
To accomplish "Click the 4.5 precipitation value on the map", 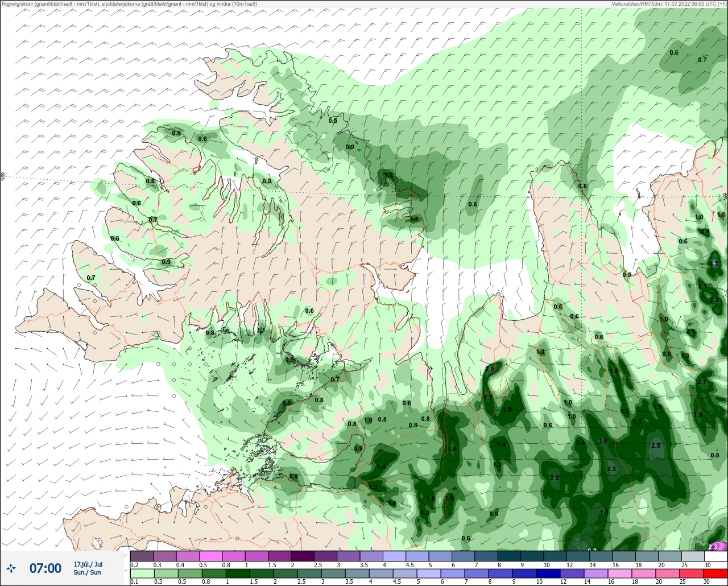I will (x=714, y=263).
